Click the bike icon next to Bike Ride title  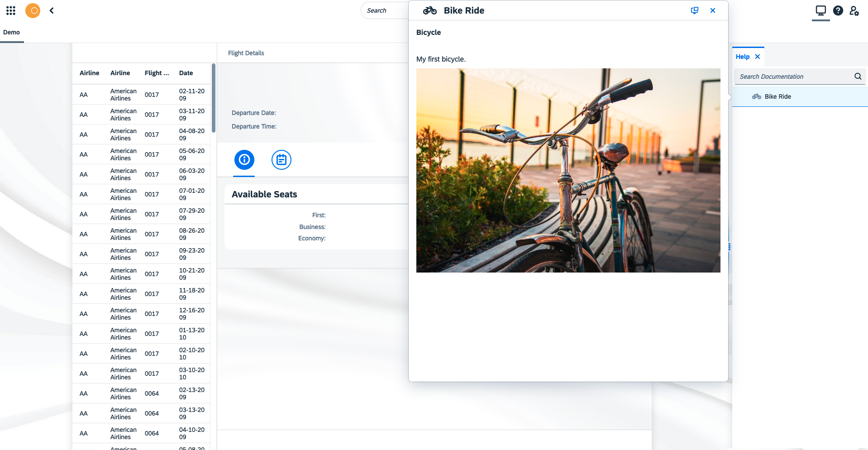coord(429,10)
